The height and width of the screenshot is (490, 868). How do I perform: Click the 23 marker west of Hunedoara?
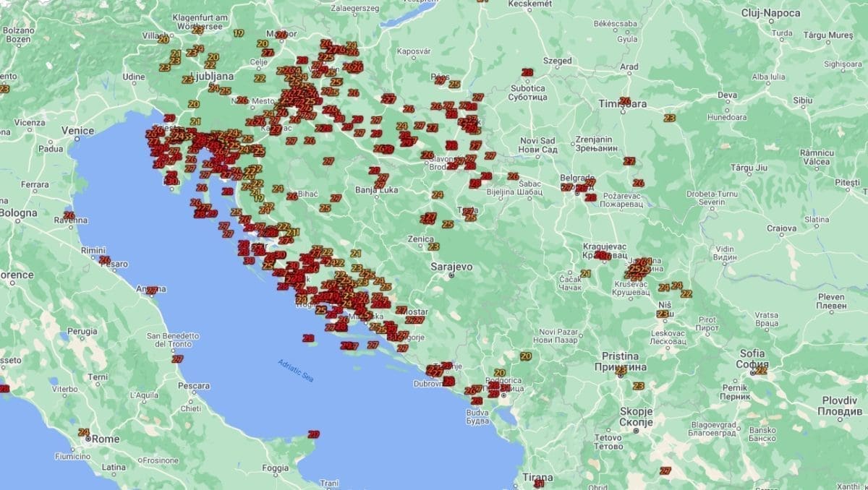[x=669, y=118]
